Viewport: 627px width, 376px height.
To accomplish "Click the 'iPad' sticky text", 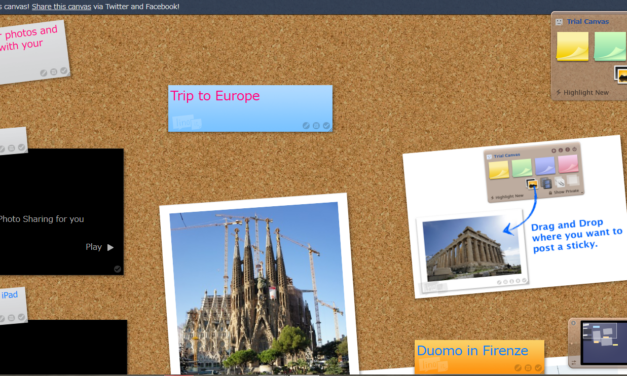I will tap(9, 295).
